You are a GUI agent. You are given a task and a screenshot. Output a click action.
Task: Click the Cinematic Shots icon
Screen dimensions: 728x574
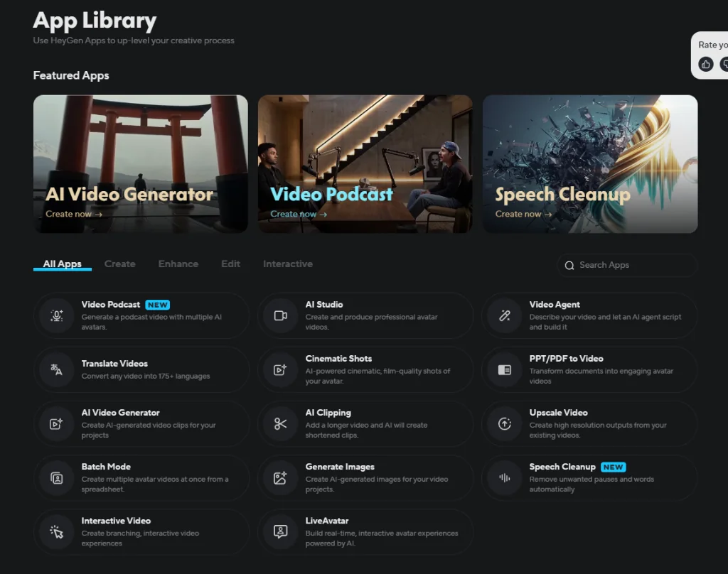point(280,370)
